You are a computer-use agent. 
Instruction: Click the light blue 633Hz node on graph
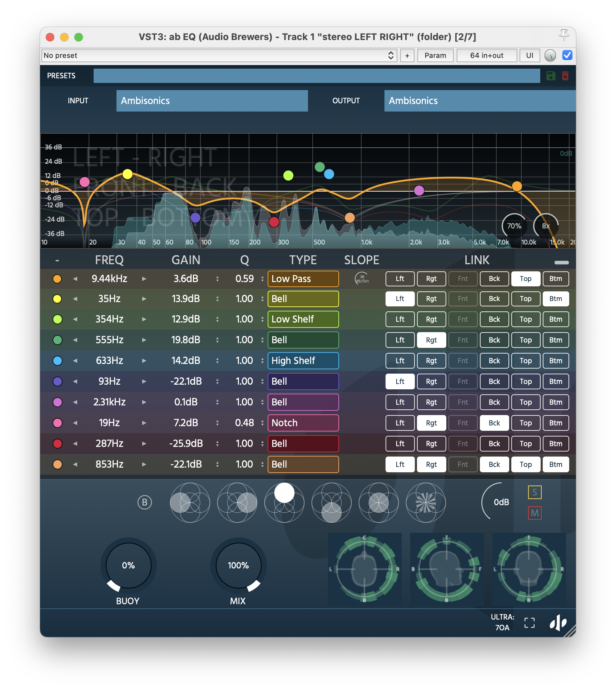pos(329,174)
